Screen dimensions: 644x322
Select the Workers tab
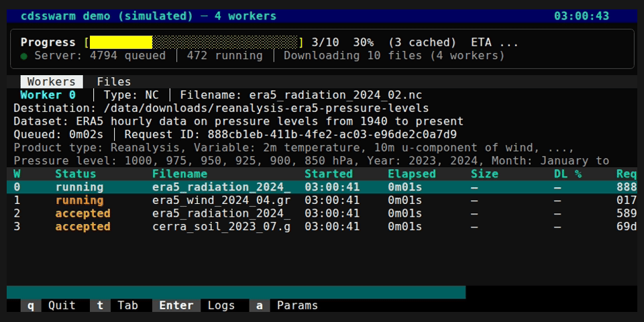click(x=52, y=82)
